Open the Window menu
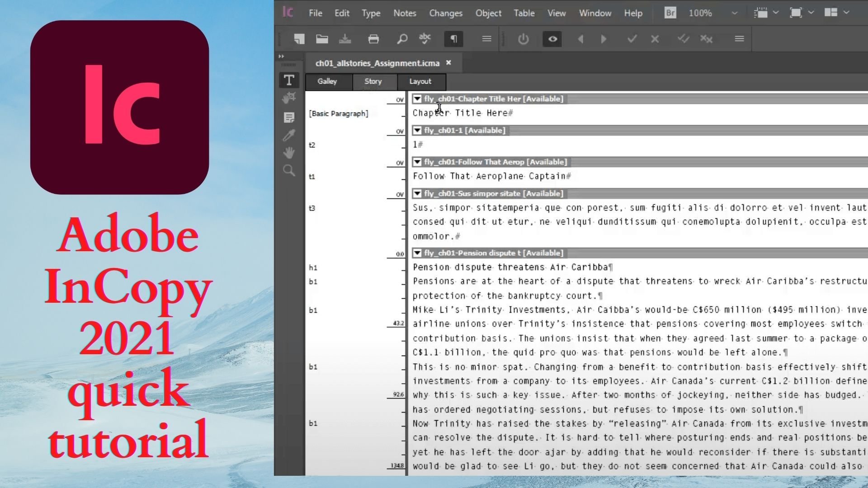 point(595,13)
